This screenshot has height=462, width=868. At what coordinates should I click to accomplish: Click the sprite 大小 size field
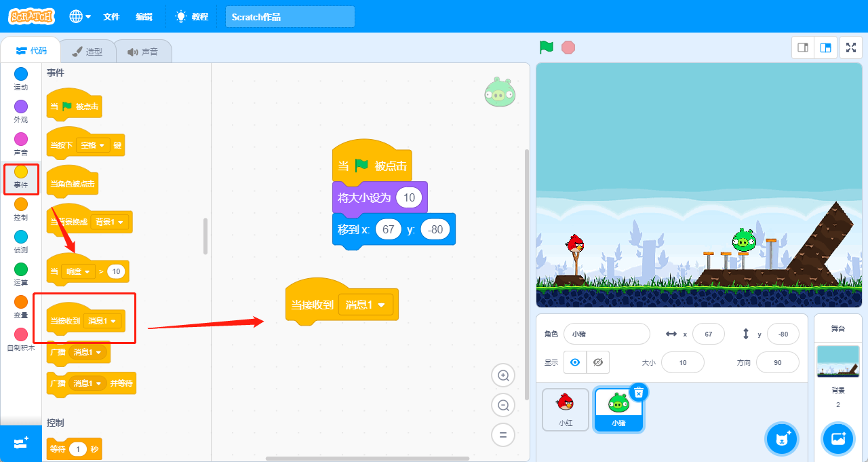[x=683, y=362]
